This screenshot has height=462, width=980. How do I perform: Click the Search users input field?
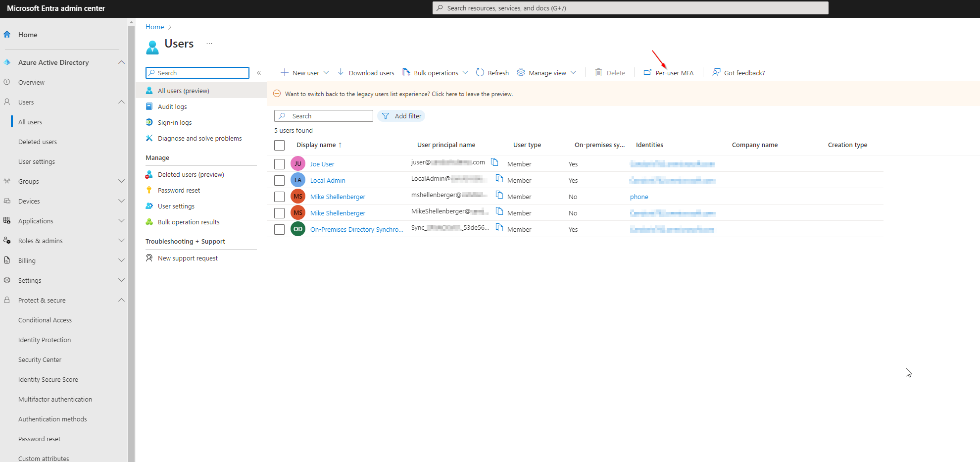[324, 115]
